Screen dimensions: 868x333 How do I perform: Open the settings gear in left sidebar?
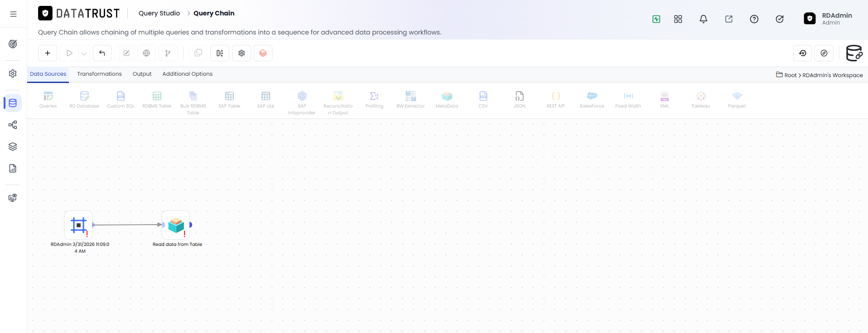pos(13,73)
